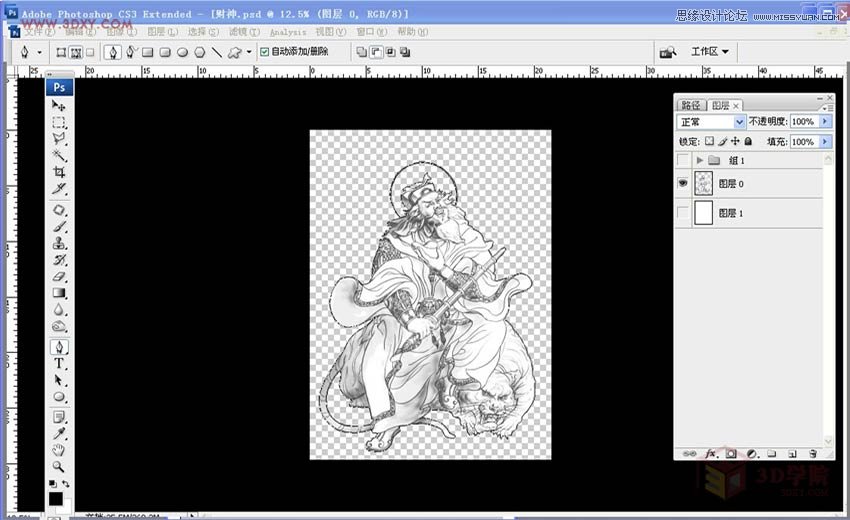Select the Hand tool

[59, 450]
